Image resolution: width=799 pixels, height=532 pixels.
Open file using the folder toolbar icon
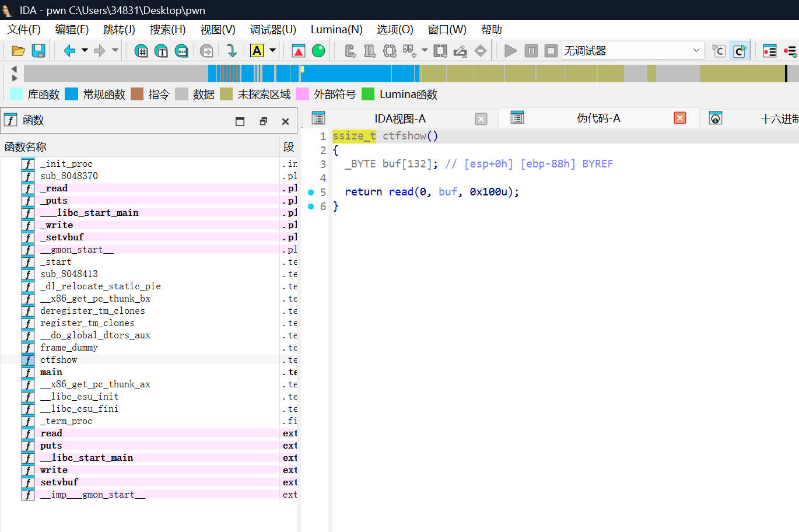pyautogui.click(x=18, y=51)
